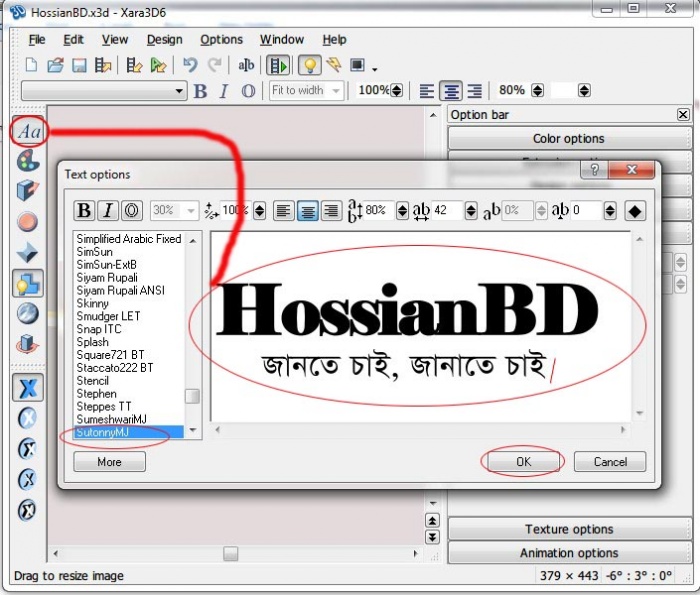Click inside the text preview editing area
700x595 pixels.
[421, 327]
